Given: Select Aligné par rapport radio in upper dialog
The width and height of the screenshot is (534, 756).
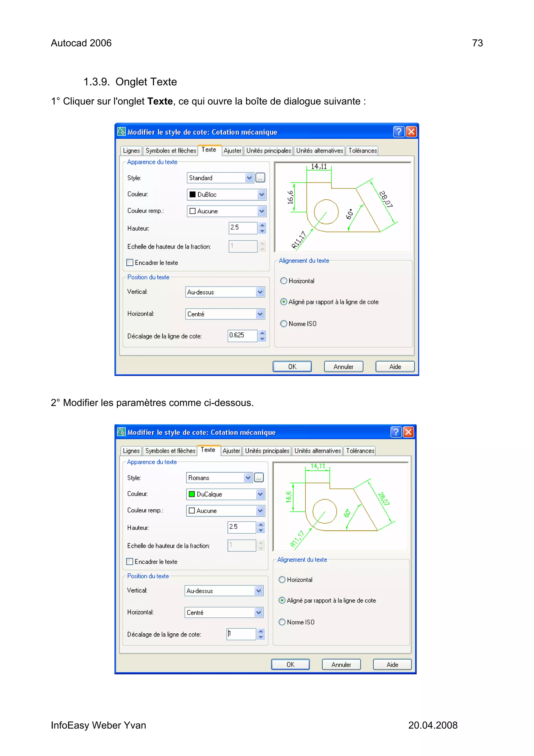Looking at the screenshot, I should point(284,302).
